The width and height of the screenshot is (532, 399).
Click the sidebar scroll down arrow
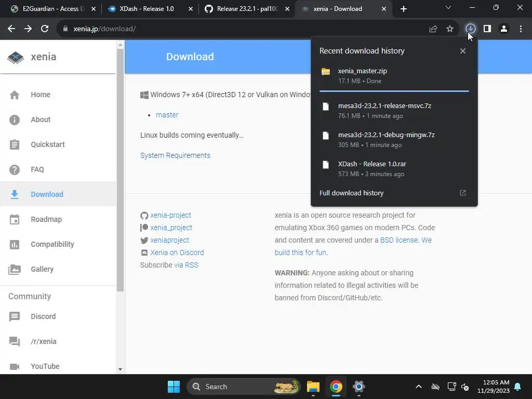pos(120,369)
